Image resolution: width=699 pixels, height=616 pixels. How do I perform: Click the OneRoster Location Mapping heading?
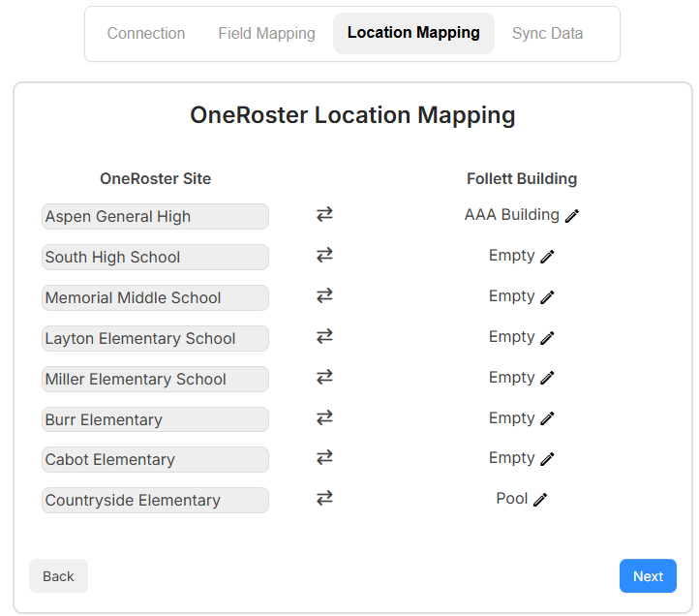pyautogui.click(x=352, y=115)
